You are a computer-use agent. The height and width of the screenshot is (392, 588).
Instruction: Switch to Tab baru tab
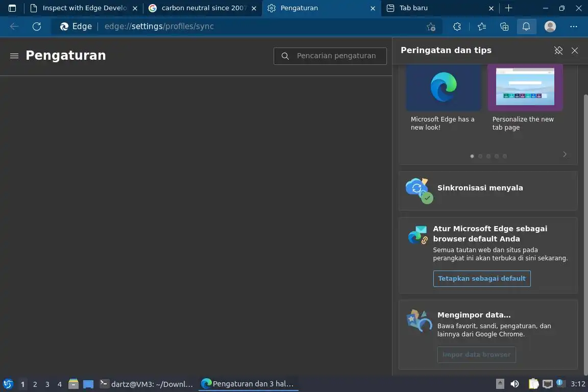(440, 8)
